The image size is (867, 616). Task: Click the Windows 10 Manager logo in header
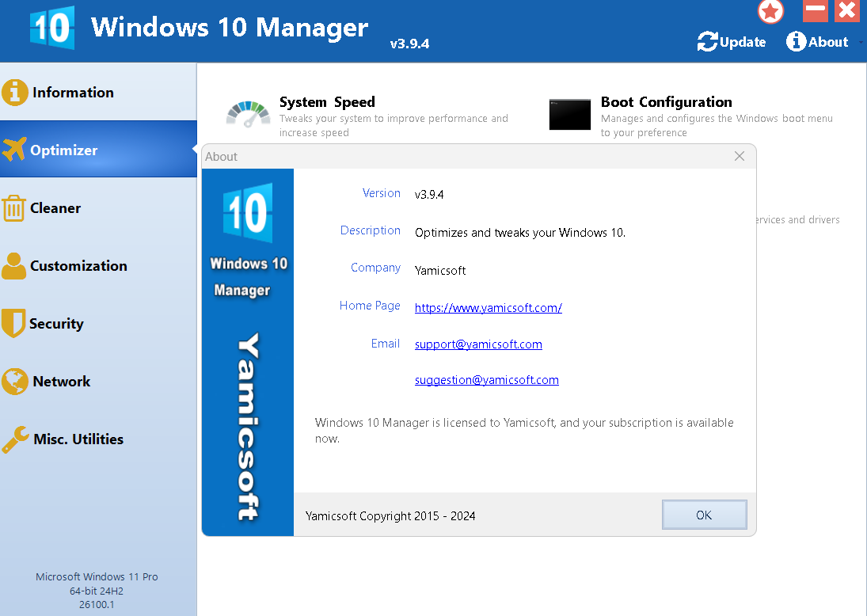click(52, 28)
